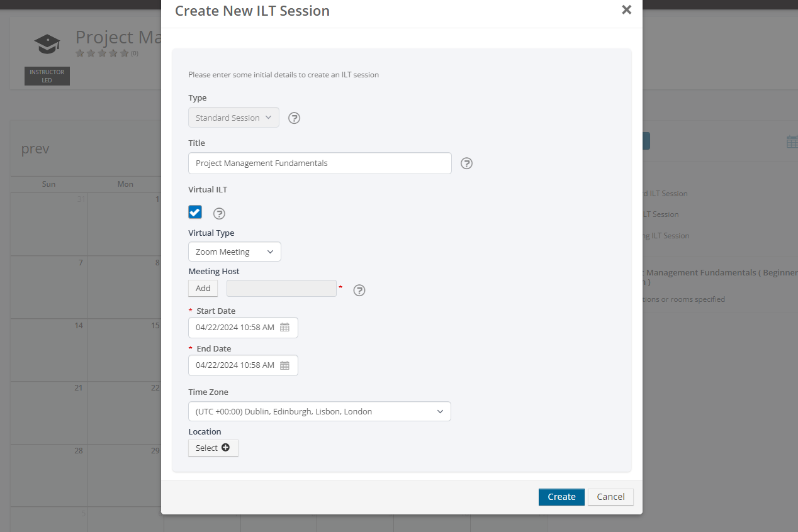Click the Meeting Host name field
Image resolution: width=798 pixels, height=532 pixels.
click(x=281, y=289)
